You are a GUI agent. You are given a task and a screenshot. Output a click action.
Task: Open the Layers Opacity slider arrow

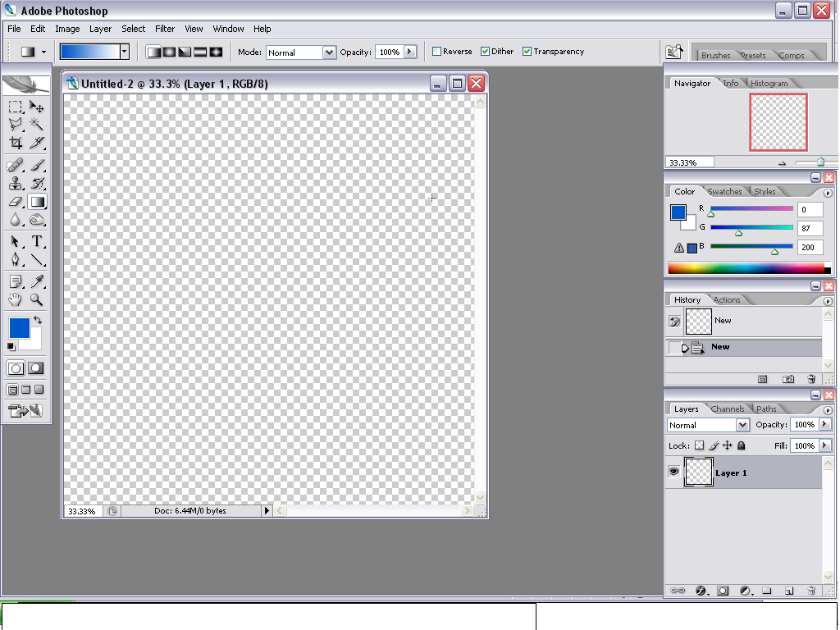tap(825, 424)
